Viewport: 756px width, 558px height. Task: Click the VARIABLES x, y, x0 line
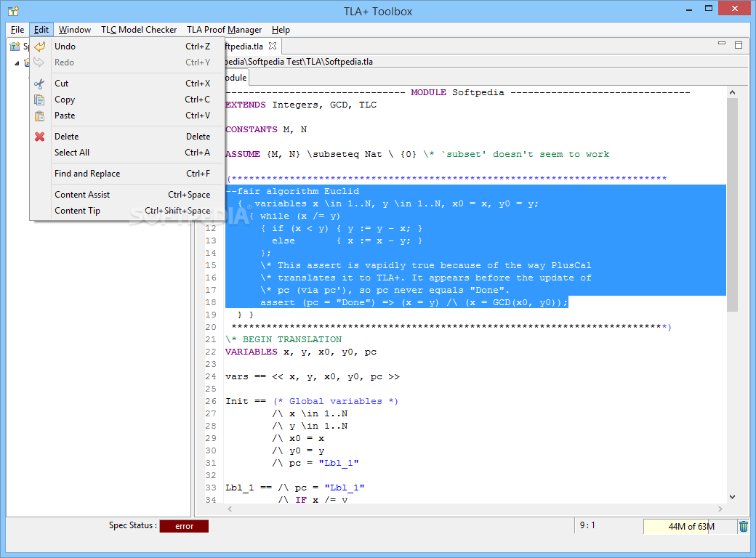coord(301,352)
